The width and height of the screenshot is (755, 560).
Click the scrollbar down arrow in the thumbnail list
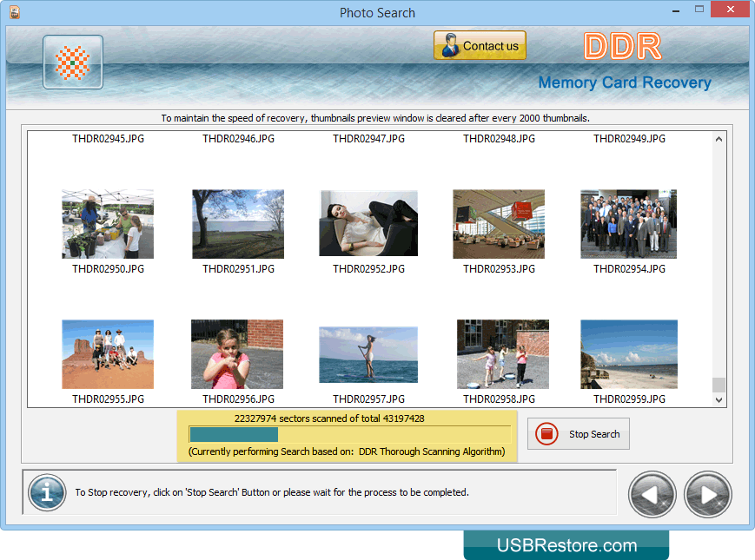pos(719,399)
